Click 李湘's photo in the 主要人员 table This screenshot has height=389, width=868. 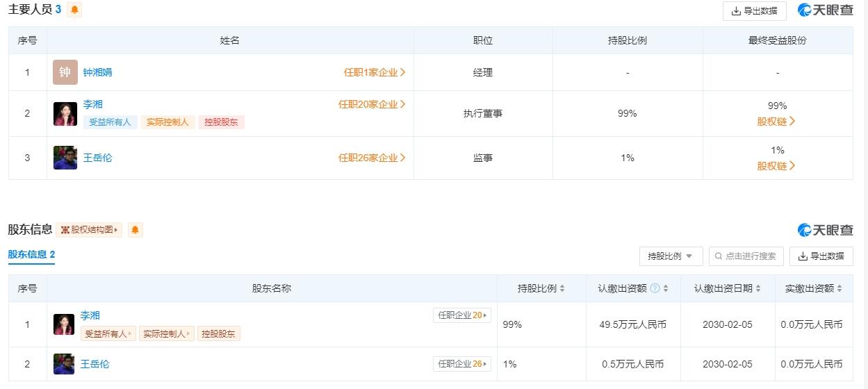click(x=65, y=114)
